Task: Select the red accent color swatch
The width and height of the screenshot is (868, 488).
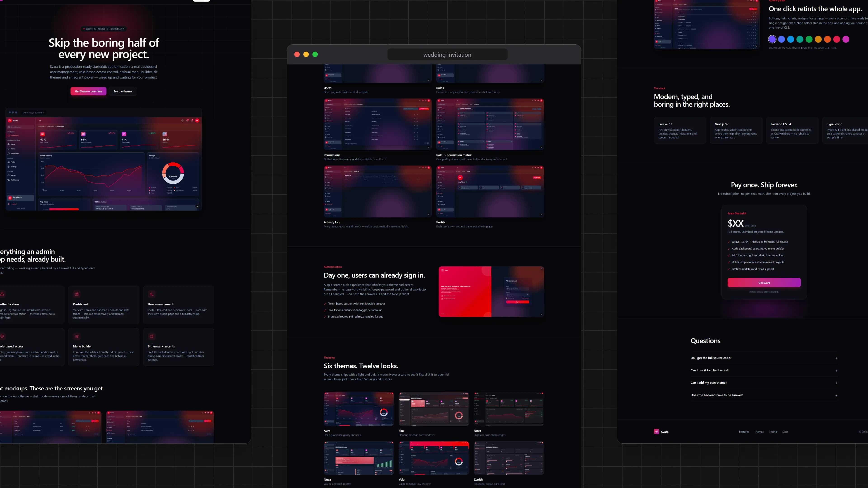Action: point(837,39)
